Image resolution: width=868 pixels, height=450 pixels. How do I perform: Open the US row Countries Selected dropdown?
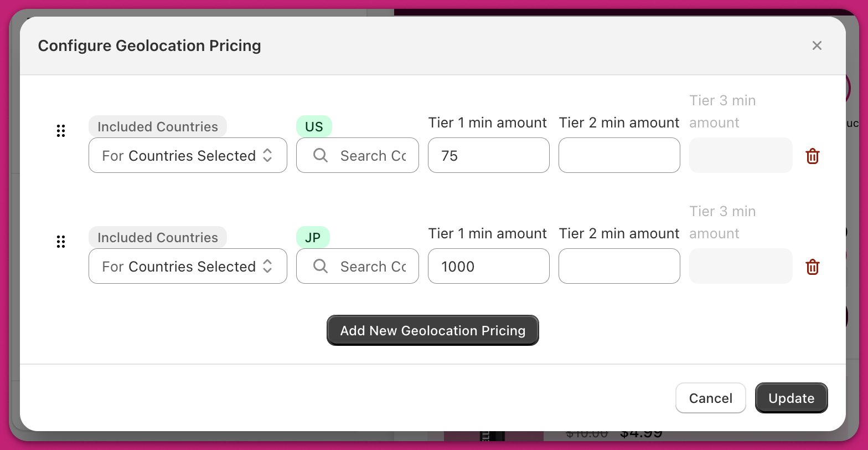pyautogui.click(x=188, y=156)
